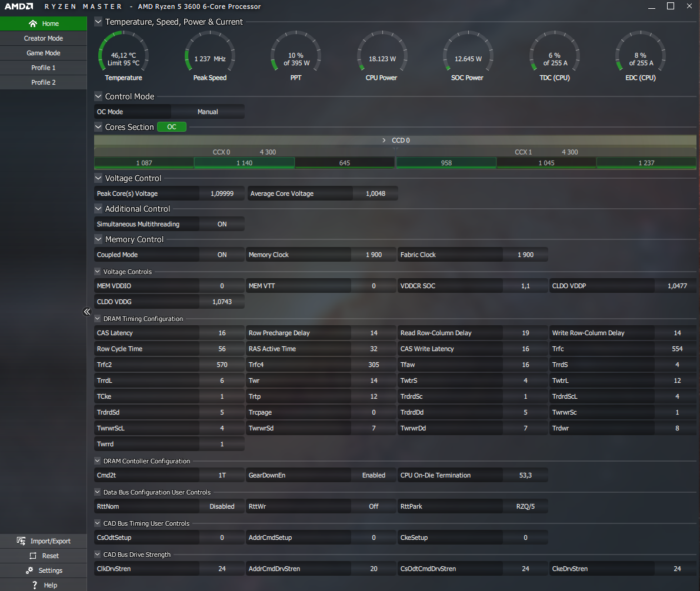Click the green OC badge in Cores Section
The width and height of the screenshot is (700, 591).
click(172, 127)
